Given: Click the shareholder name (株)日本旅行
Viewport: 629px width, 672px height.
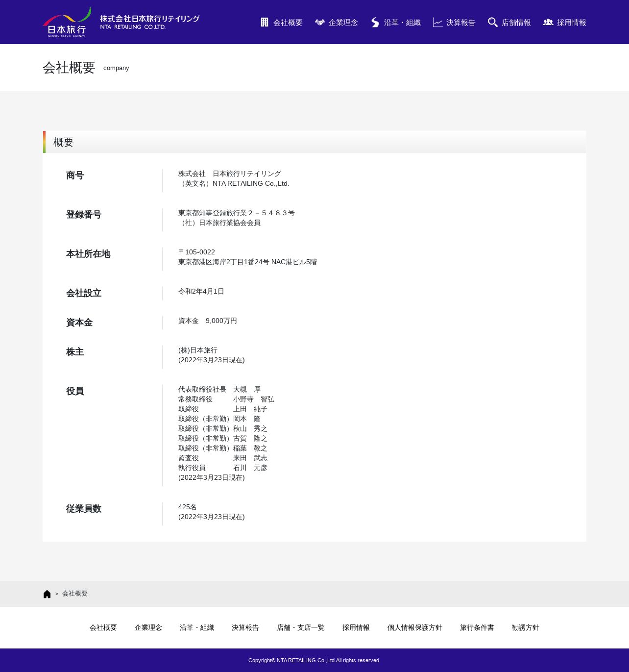Looking at the screenshot, I should pos(198,350).
